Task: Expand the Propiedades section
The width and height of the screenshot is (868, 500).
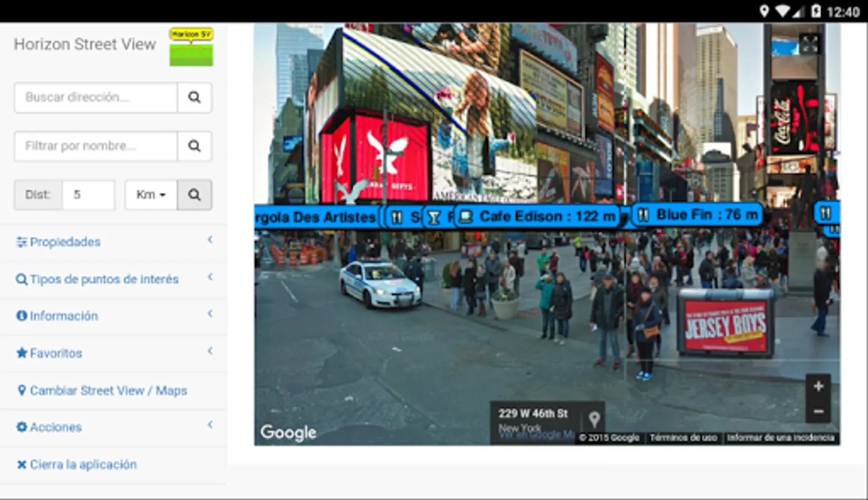Action: pyautogui.click(x=113, y=242)
